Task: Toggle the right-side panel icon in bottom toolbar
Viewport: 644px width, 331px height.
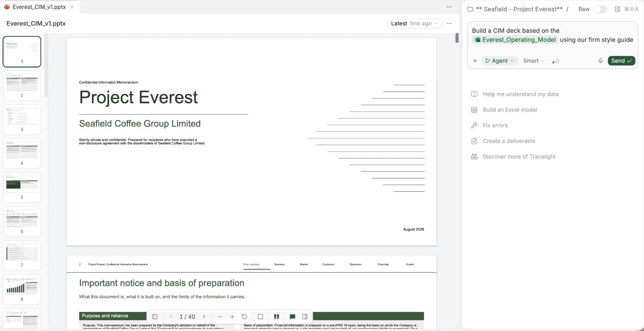Action: [x=305, y=317]
